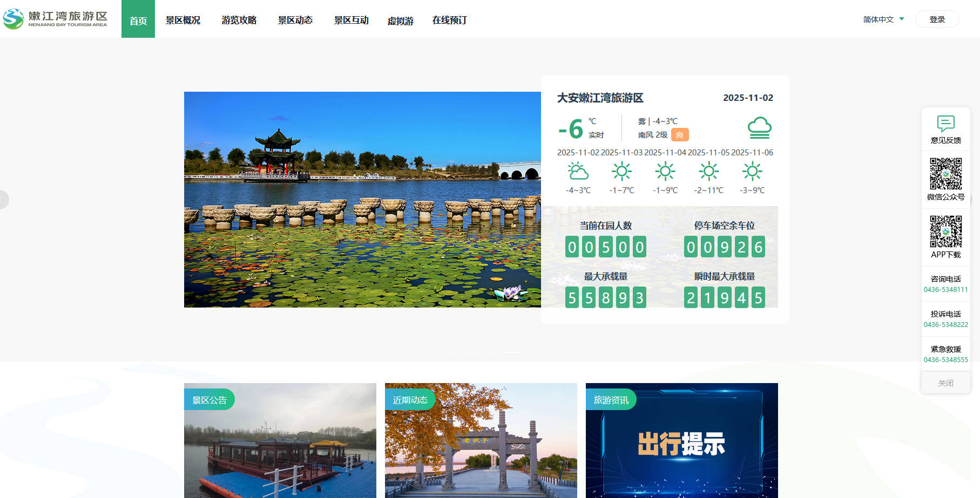View the 出行提示 travel tips banner
Screen dimensions: 980x498
coord(681,444)
